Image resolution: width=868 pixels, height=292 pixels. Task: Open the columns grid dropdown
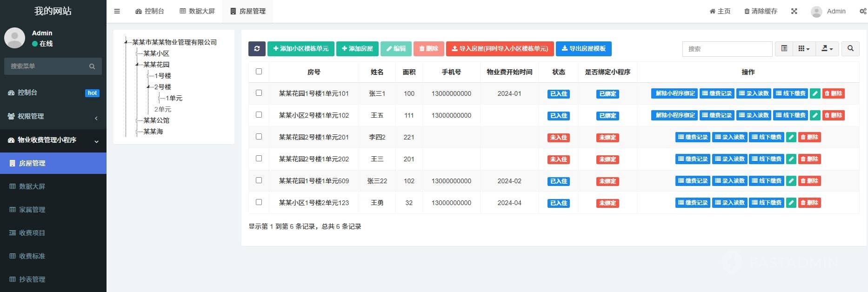804,49
